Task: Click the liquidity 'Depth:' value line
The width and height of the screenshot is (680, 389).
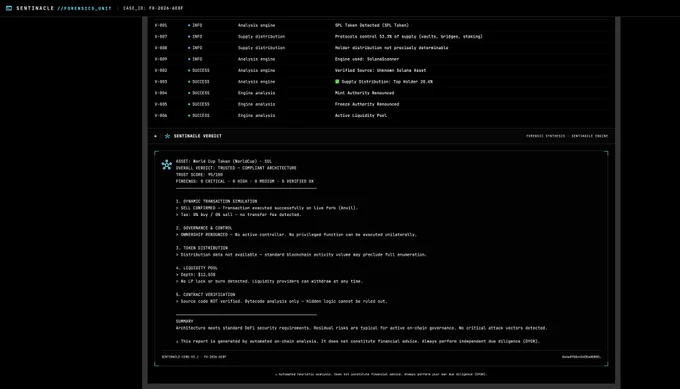Action: (196, 275)
